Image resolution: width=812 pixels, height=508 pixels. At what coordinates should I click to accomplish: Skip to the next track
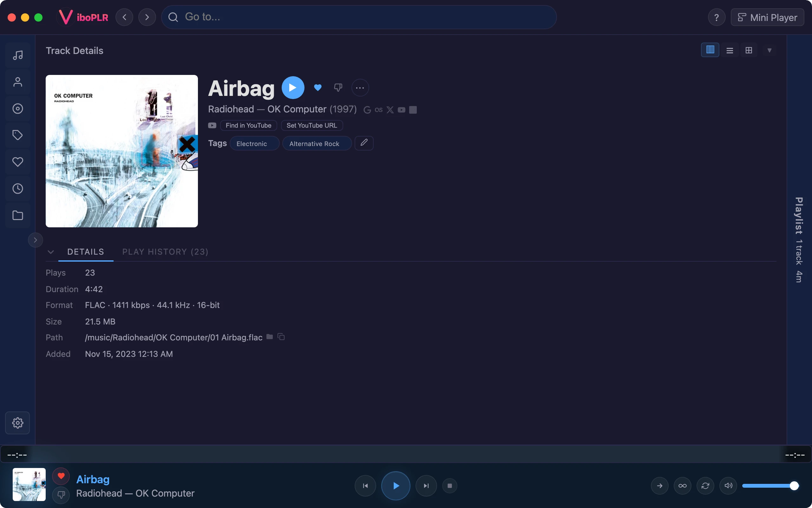[x=426, y=486]
